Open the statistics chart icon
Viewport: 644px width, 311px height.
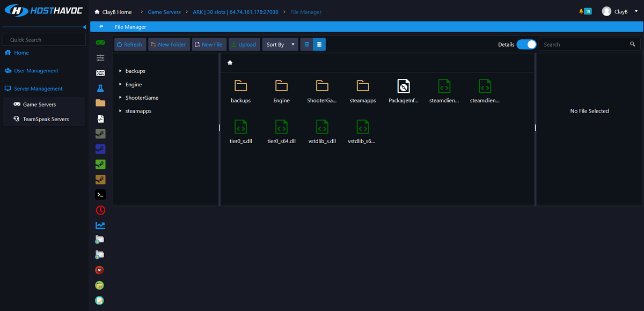pos(100,225)
